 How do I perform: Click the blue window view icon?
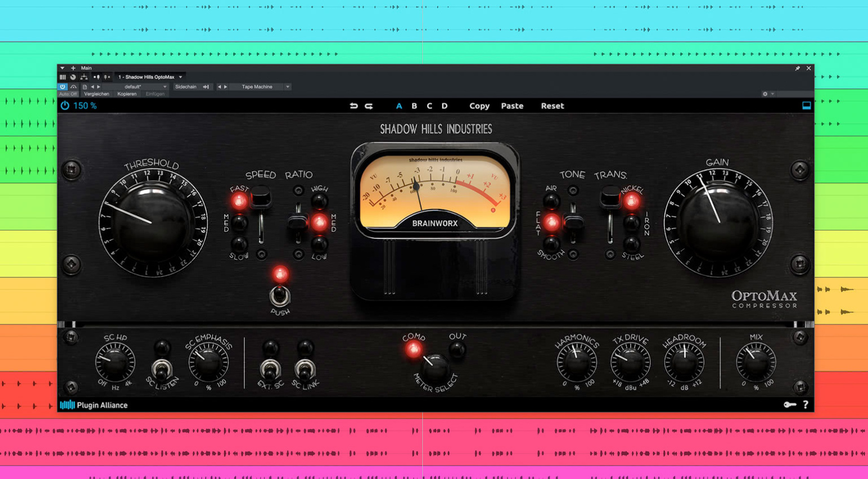click(807, 105)
